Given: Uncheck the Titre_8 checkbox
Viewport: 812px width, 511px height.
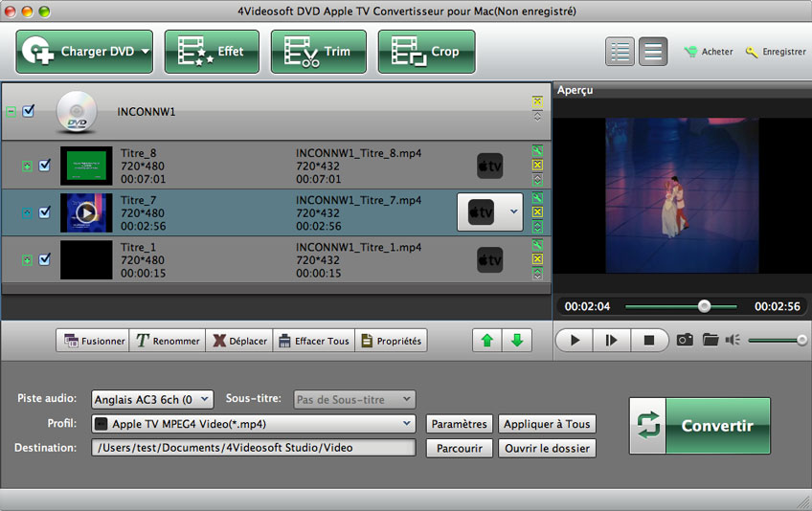Looking at the screenshot, I should (x=44, y=167).
